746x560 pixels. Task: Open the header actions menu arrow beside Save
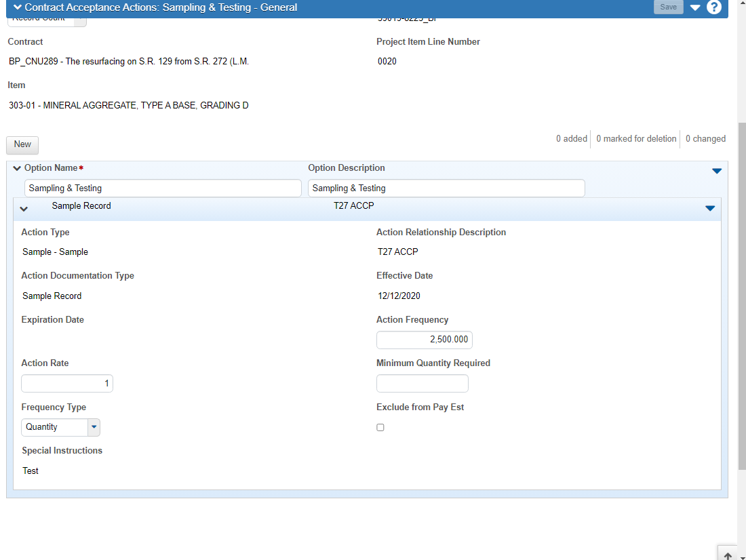pyautogui.click(x=695, y=7)
